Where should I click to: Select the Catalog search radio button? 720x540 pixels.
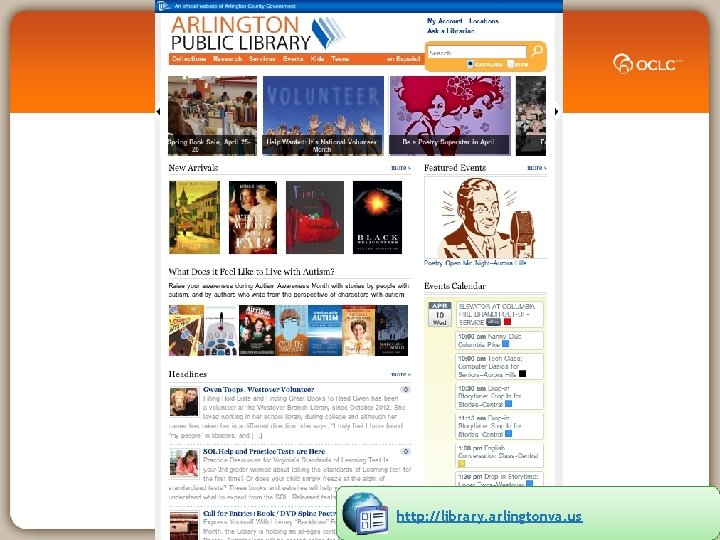pos(470,64)
